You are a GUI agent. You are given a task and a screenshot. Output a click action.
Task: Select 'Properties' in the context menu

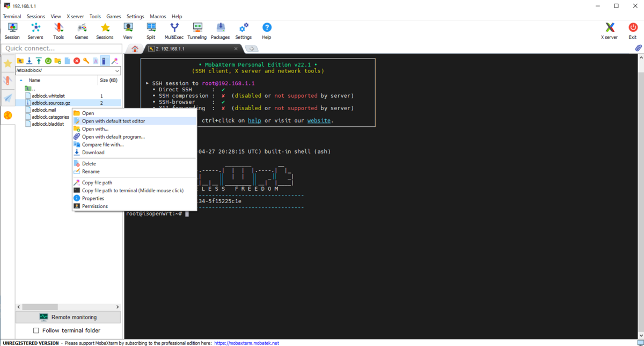click(x=134, y=198)
